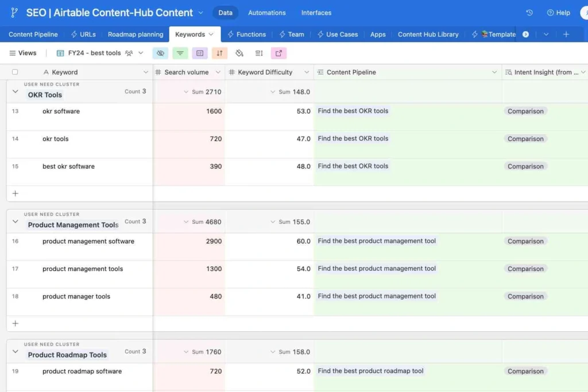This screenshot has height=392, width=588.
Task: Open the Content Pipeline column dropdown
Action: (x=494, y=72)
